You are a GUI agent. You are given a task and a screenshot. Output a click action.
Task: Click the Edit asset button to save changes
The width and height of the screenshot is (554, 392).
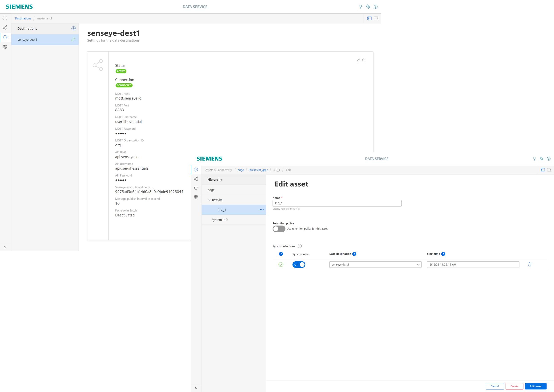pyautogui.click(x=536, y=386)
